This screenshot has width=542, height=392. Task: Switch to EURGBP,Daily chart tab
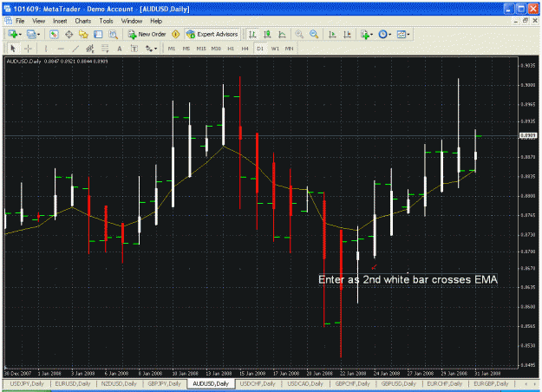(491, 383)
